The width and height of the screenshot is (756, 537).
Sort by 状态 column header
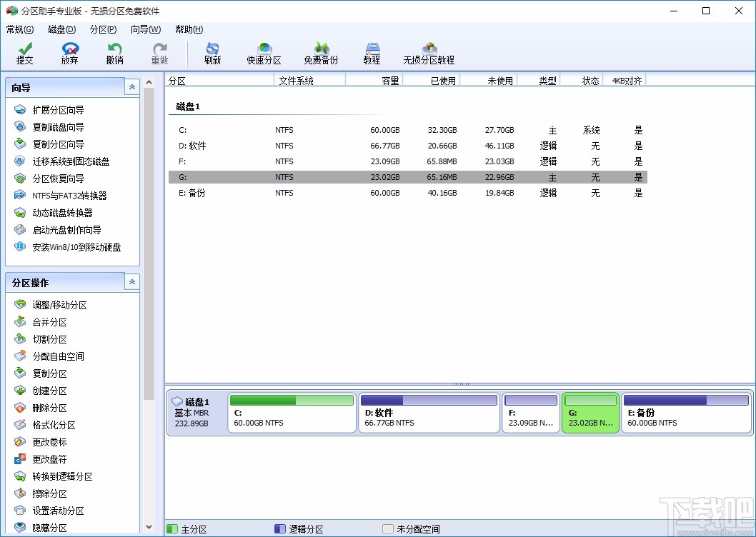pyautogui.click(x=582, y=81)
